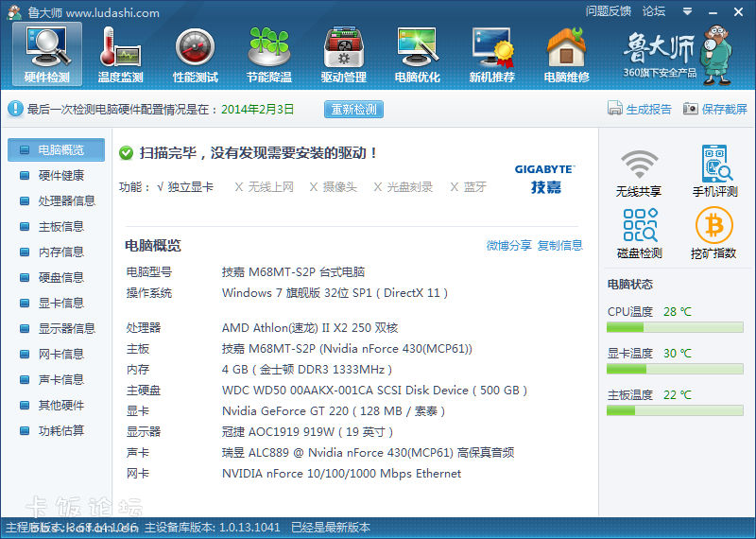Click the 金士顿 DDR3 1333MHz memory value
Image resolution: width=756 pixels, height=539 pixels.
tap(306, 370)
